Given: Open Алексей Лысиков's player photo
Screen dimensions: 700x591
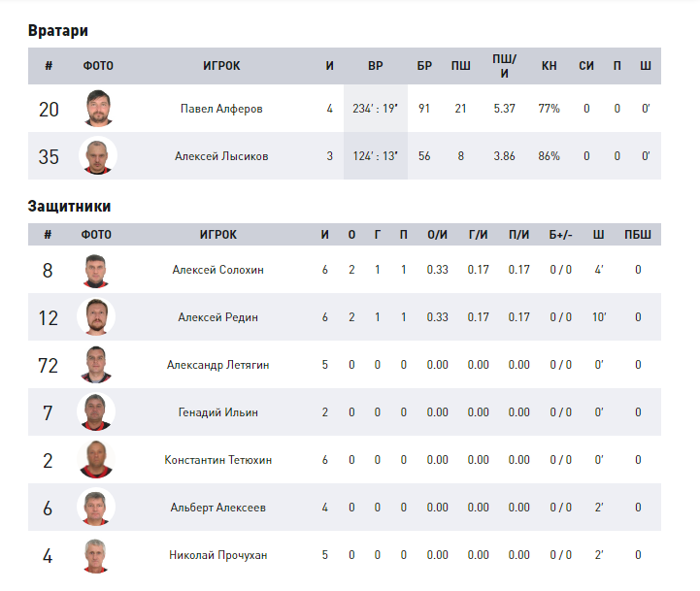Looking at the screenshot, I should (98, 156).
